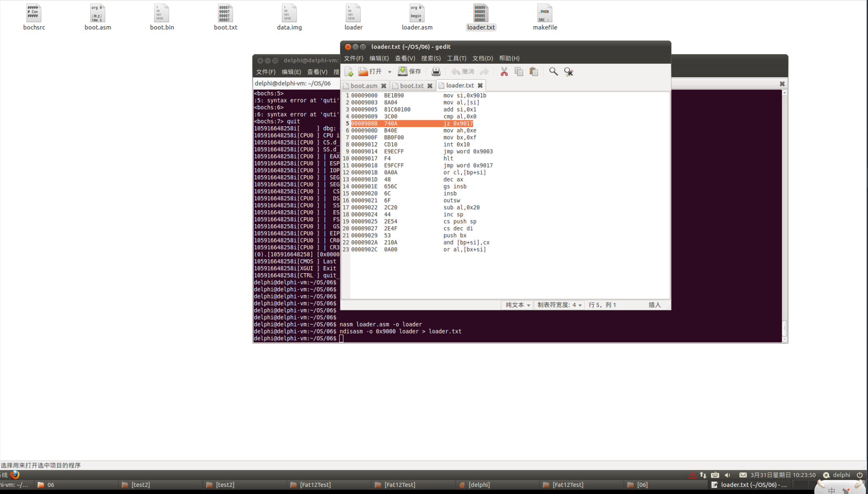Click the Paste clipboard icon
The image size is (868, 494).
pos(533,72)
